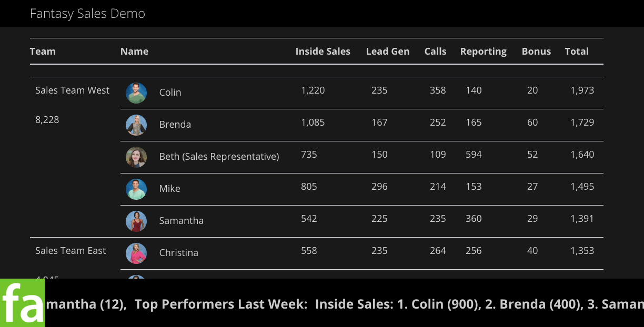Viewport: 644px width, 327px height.
Task: Click Brenda's avatar picture
Action: click(136, 125)
